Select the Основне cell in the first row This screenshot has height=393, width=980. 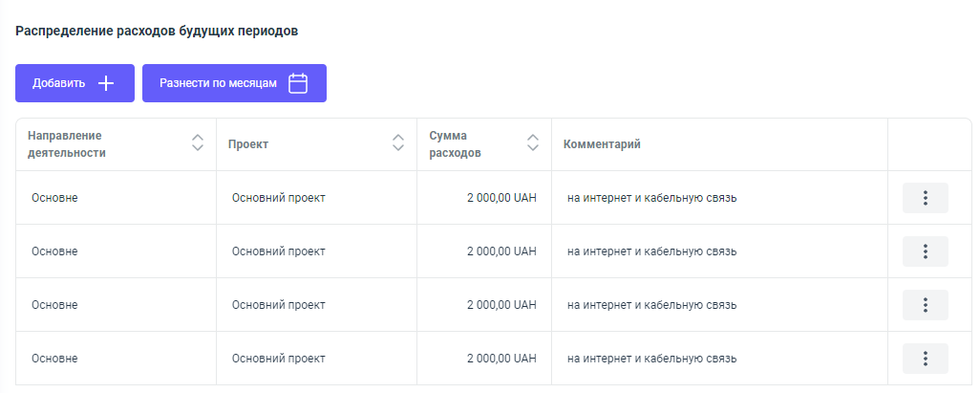coord(54,198)
